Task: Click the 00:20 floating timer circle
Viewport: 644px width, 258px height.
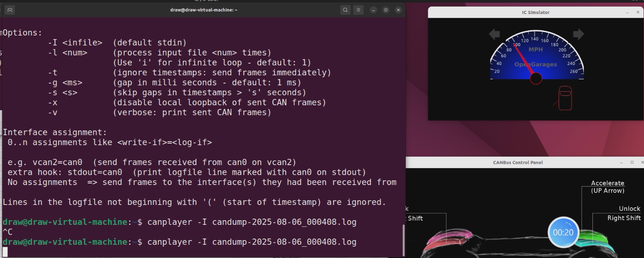Action: (563, 232)
